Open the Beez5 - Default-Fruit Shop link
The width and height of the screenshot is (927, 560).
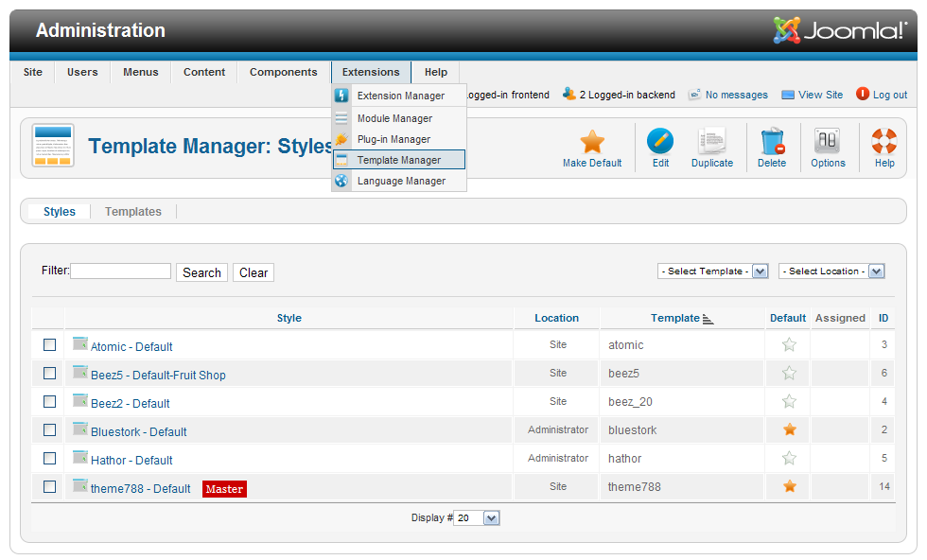tap(158, 376)
